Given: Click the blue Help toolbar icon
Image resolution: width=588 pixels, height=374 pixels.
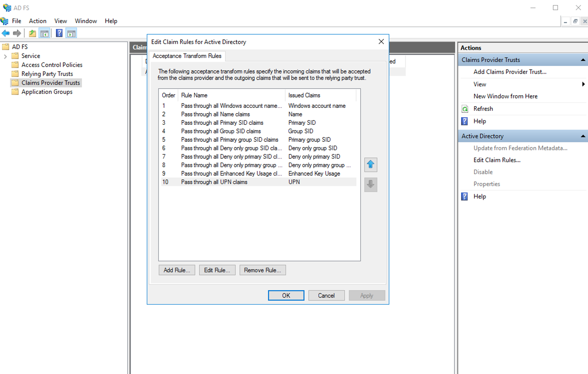Looking at the screenshot, I should pyautogui.click(x=59, y=33).
